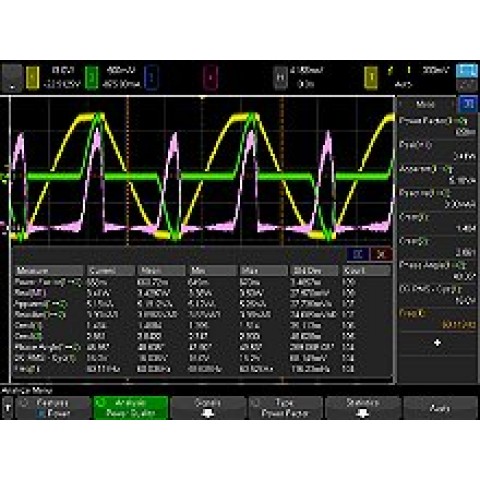The image size is (480, 480).
Task: Expand the Statistics softkey menu
Action: pyautogui.click(x=363, y=408)
